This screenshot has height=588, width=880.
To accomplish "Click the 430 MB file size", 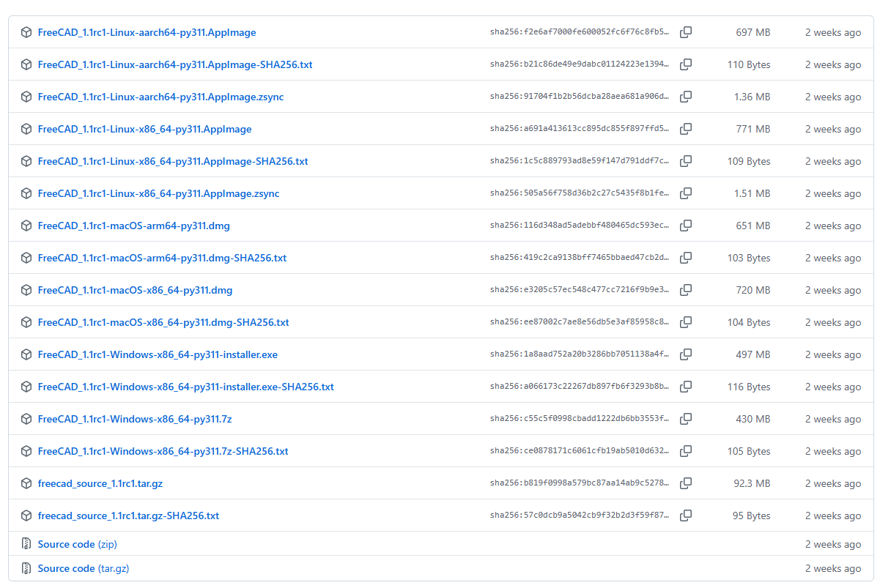I will tap(753, 419).
